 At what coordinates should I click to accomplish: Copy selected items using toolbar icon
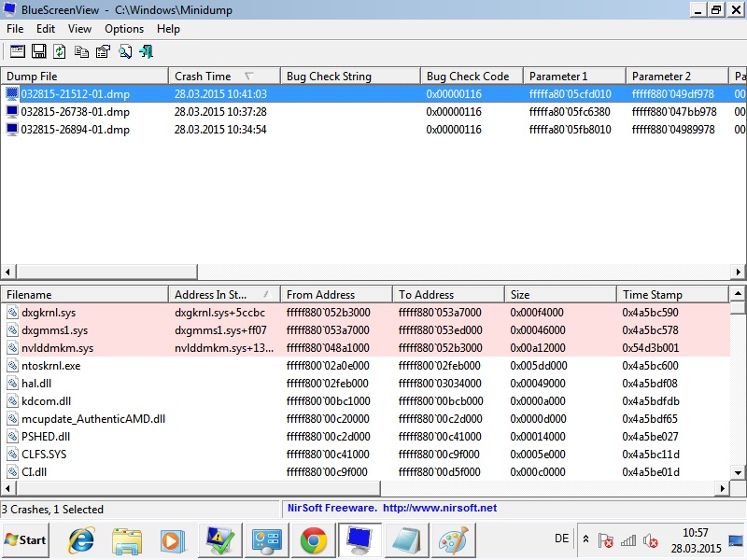coord(81,51)
